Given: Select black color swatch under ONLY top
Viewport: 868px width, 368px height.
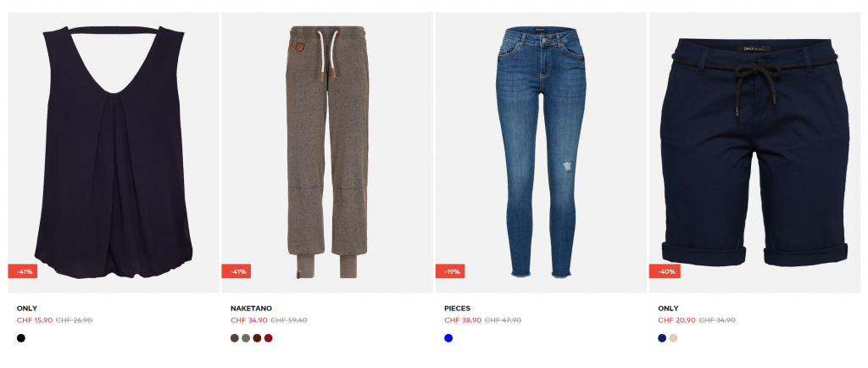Looking at the screenshot, I should (x=21, y=338).
